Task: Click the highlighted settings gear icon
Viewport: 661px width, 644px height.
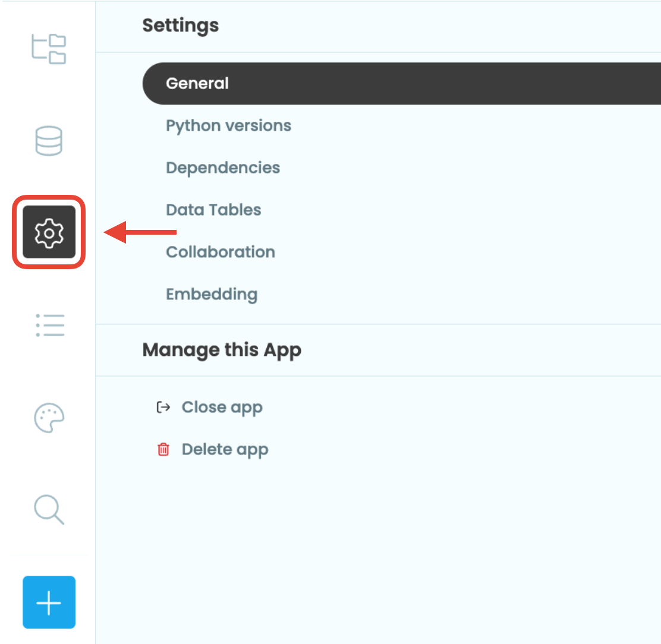Action: 49,232
